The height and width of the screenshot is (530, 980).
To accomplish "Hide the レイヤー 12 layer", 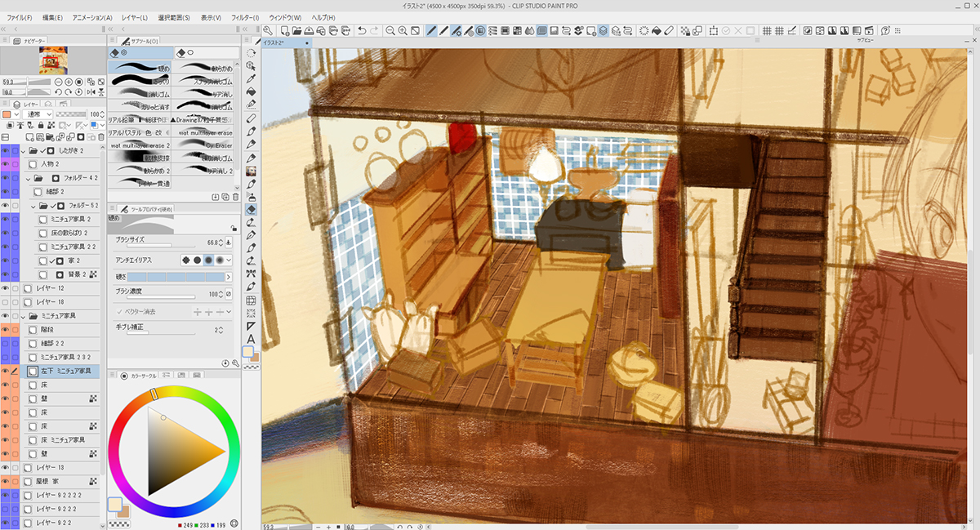I will pos(6,288).
